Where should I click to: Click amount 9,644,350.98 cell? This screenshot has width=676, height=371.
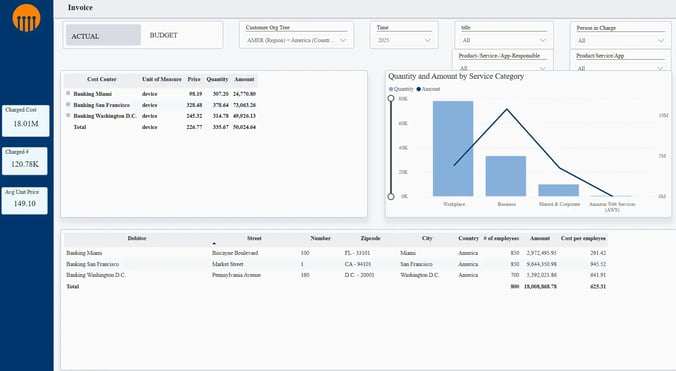[541, 264]
